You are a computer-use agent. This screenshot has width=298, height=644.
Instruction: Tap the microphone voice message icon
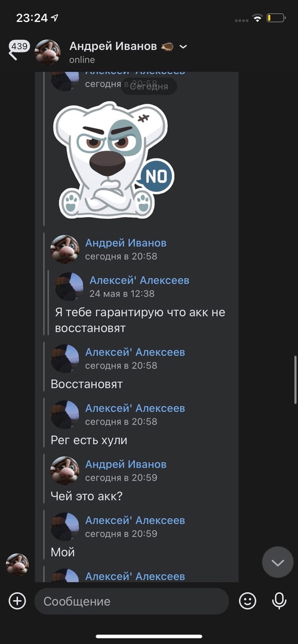[x=279, y=601]
